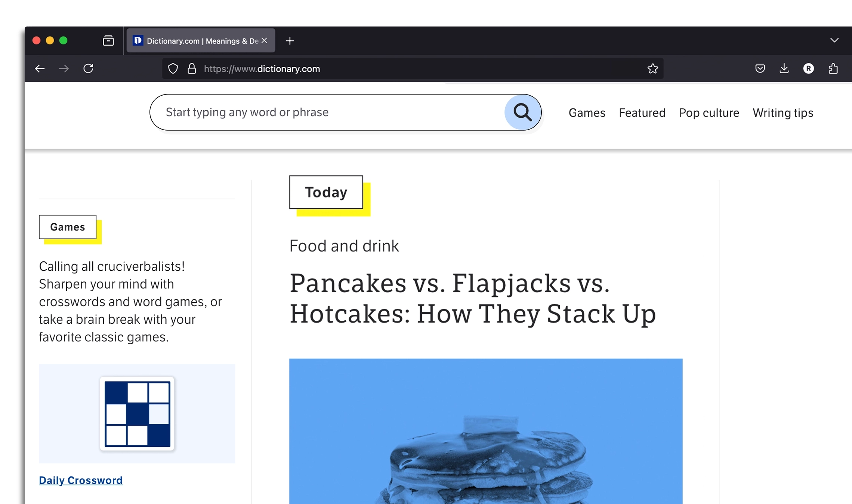Open the account profile R icon
Image resolution: width=852 pixels, height=504 pixels.
click(808, 69)
